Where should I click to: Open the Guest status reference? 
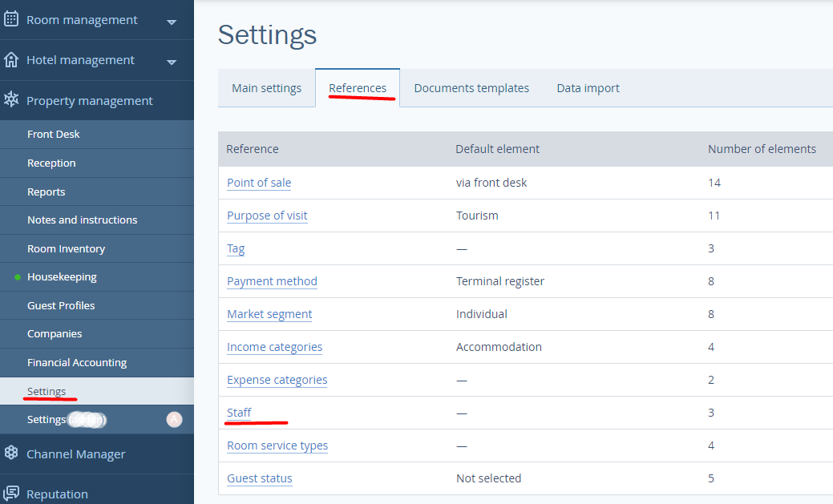(x=259, y=478)
